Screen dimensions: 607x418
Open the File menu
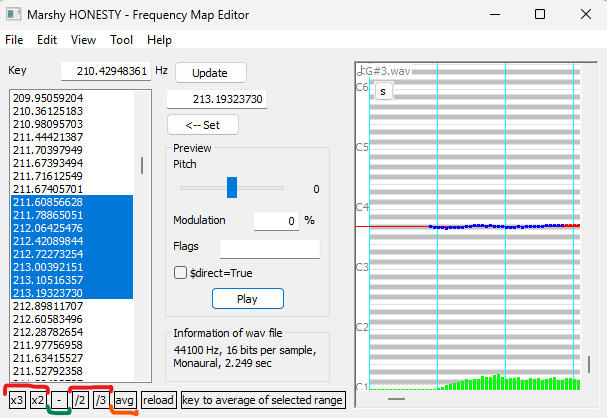click(x=14, y=40)
